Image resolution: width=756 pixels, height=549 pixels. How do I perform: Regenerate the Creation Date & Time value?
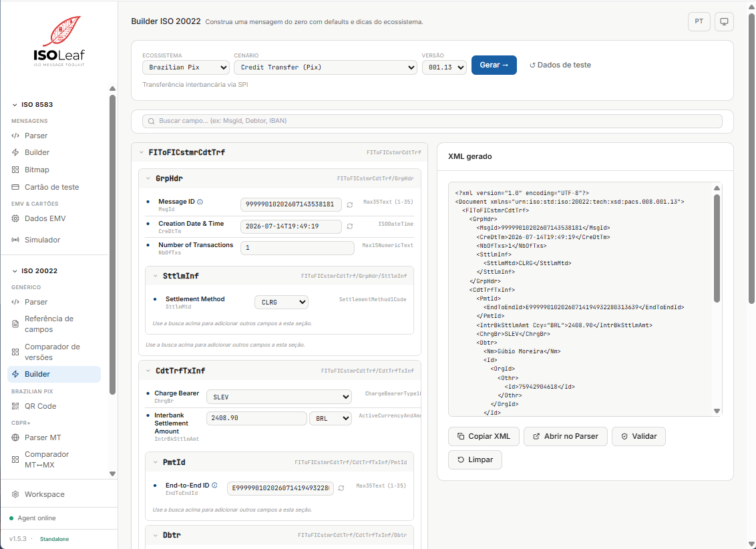[x=350, y=226]
